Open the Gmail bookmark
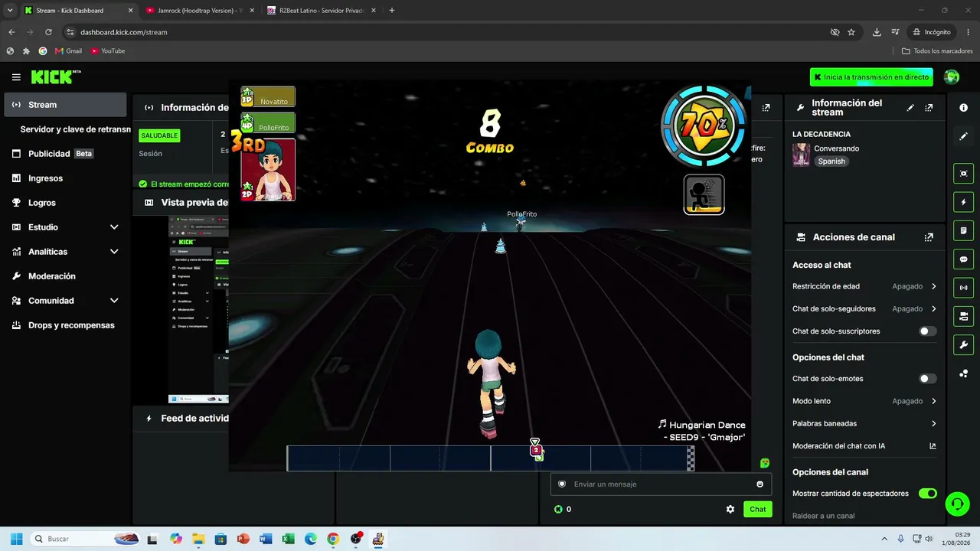Image resolution: width=980 pixels, height=551 pixels. coord(68,51)
